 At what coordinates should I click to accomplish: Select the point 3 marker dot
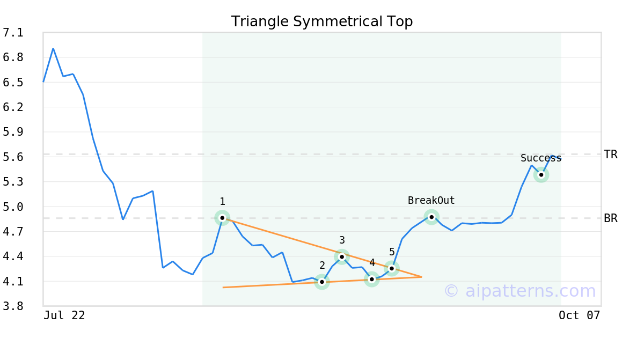[342, 256]
